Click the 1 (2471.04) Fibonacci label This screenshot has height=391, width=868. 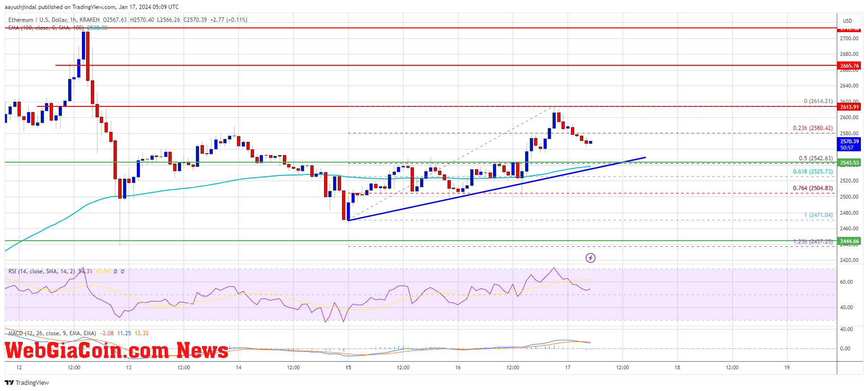click(x=818, y=215)
